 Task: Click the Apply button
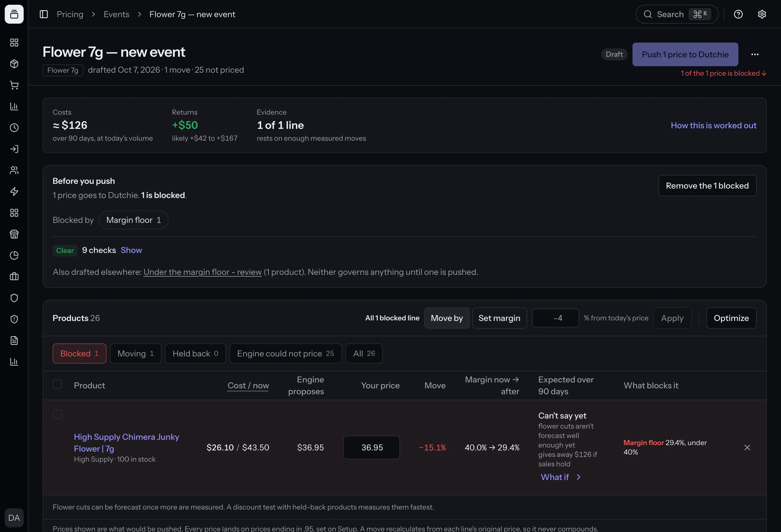pyautogui.click(x=672, y=318)
